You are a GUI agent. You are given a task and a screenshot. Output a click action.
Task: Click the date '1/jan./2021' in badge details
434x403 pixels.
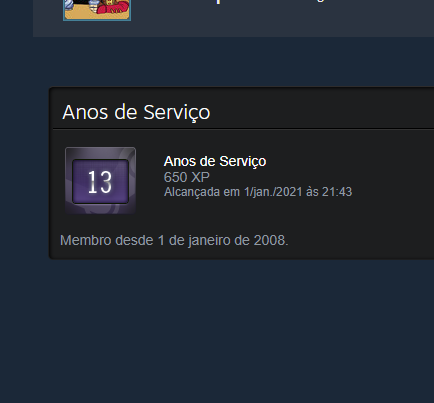tap(273, 192)
